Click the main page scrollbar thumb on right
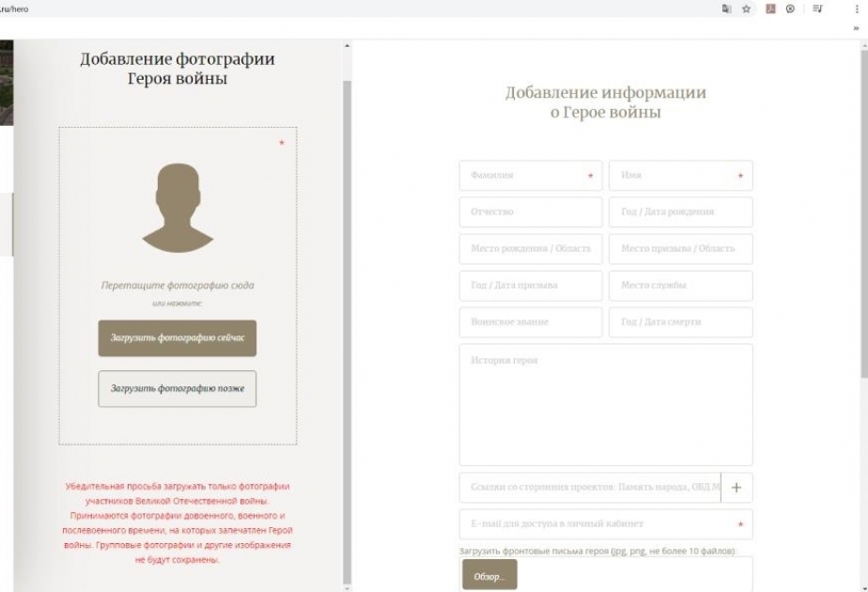The height and width of the screenshot is (592, 868). point(864,213)
